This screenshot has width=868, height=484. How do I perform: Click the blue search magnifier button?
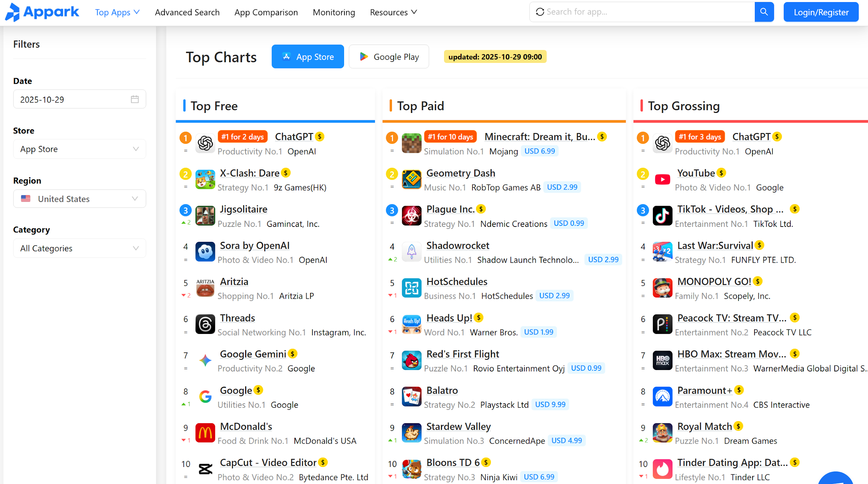click(x=764, y=12)
